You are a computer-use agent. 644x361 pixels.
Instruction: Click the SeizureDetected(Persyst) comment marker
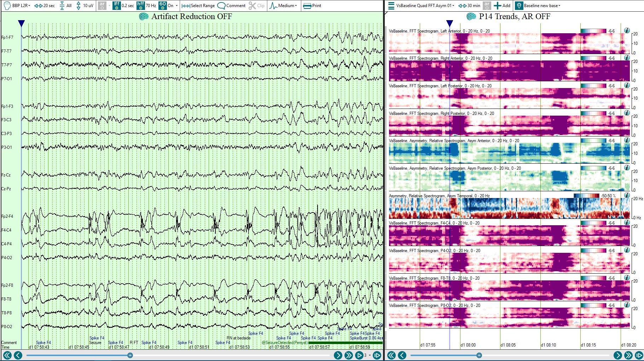(x=284, y=343)
